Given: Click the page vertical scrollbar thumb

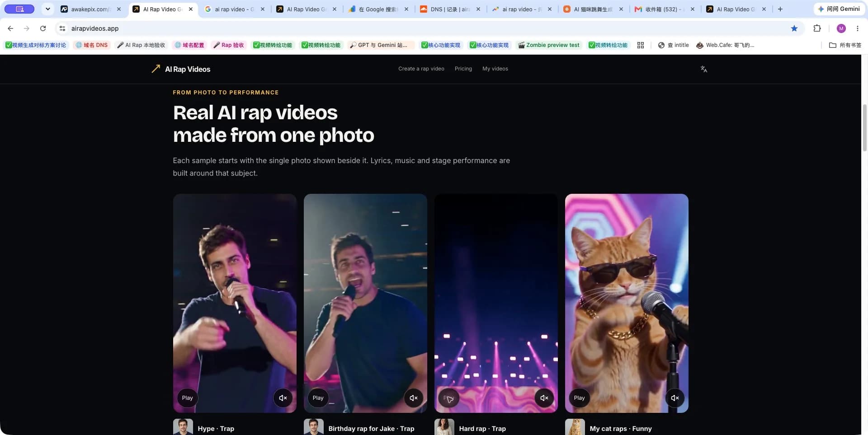Looking at the screenshot, I should click(x=864, y=128).
